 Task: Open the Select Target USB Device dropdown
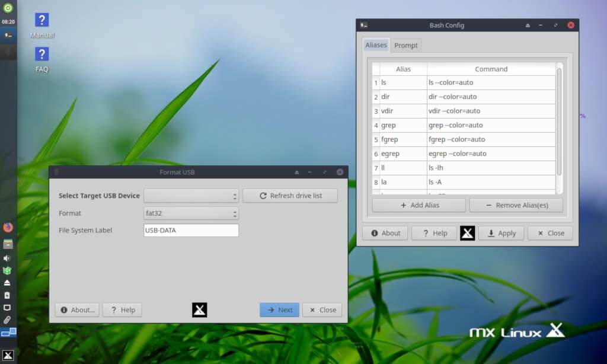[191, 195]
